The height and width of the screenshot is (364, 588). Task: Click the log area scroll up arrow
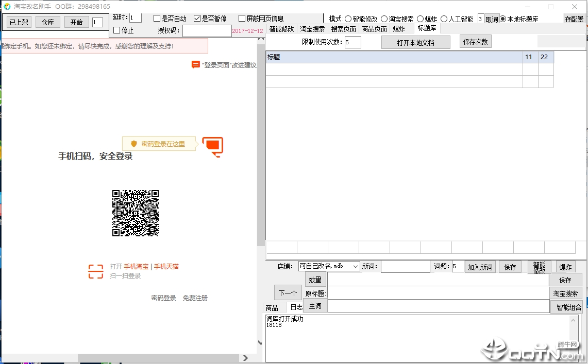click(573, 320)
